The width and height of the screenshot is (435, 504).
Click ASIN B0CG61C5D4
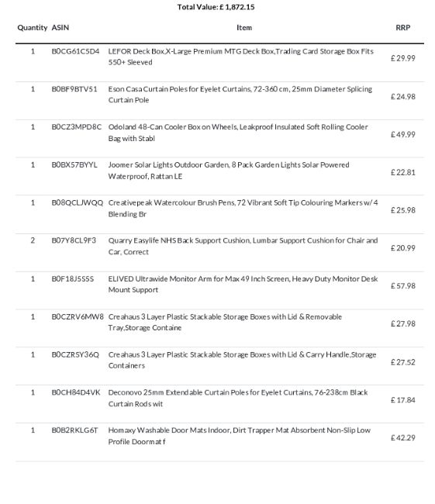[75, 51]
